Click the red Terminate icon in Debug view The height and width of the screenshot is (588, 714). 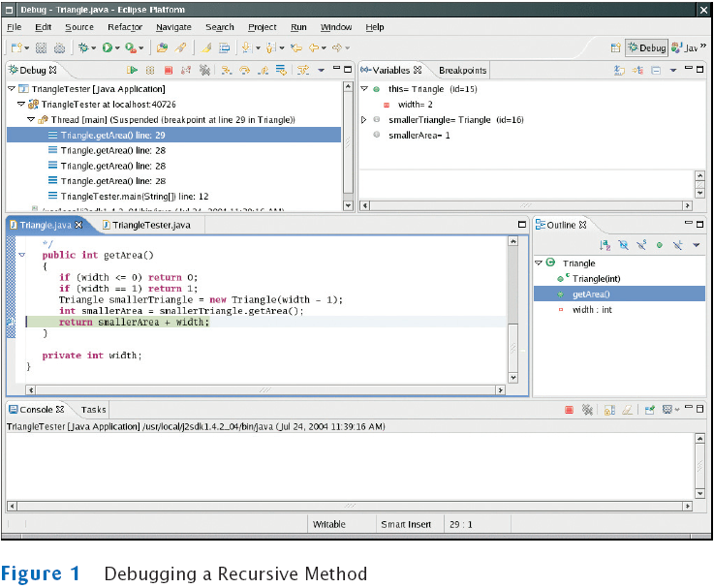click(168, 71)
